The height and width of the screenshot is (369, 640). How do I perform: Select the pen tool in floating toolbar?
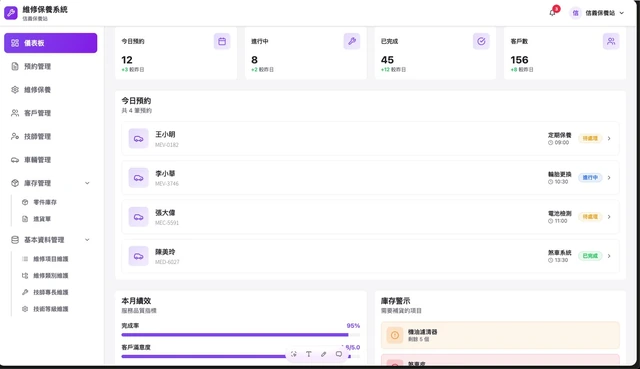(x=324, y=354)
